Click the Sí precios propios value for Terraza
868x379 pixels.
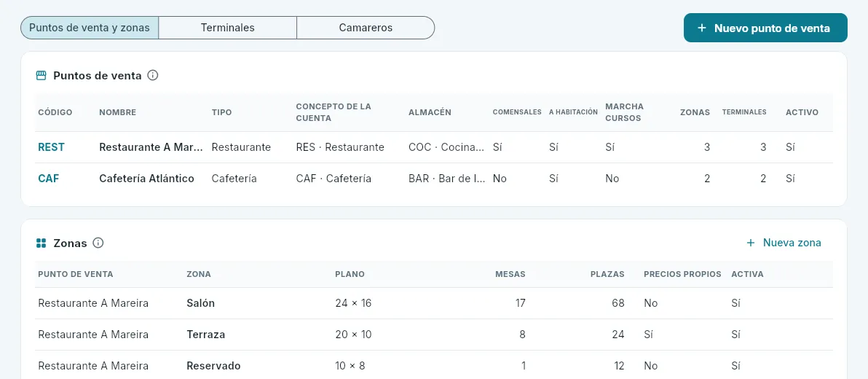(648, 335)
